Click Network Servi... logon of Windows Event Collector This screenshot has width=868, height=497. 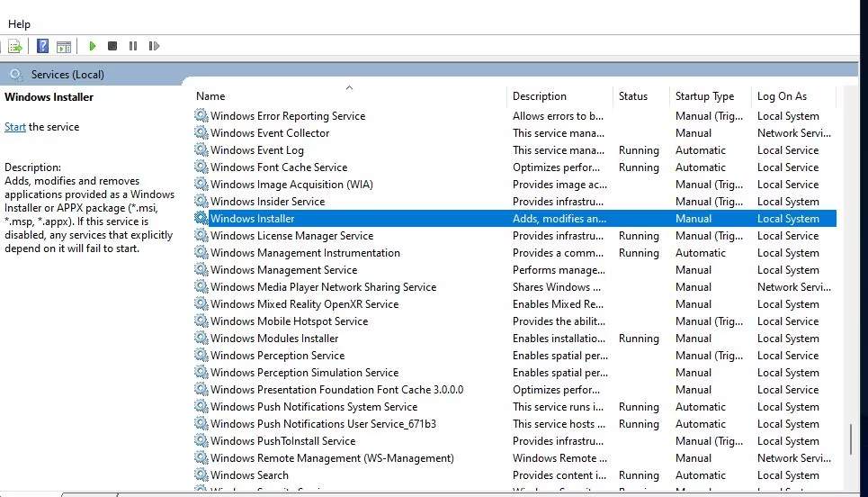tap(794, 133)
